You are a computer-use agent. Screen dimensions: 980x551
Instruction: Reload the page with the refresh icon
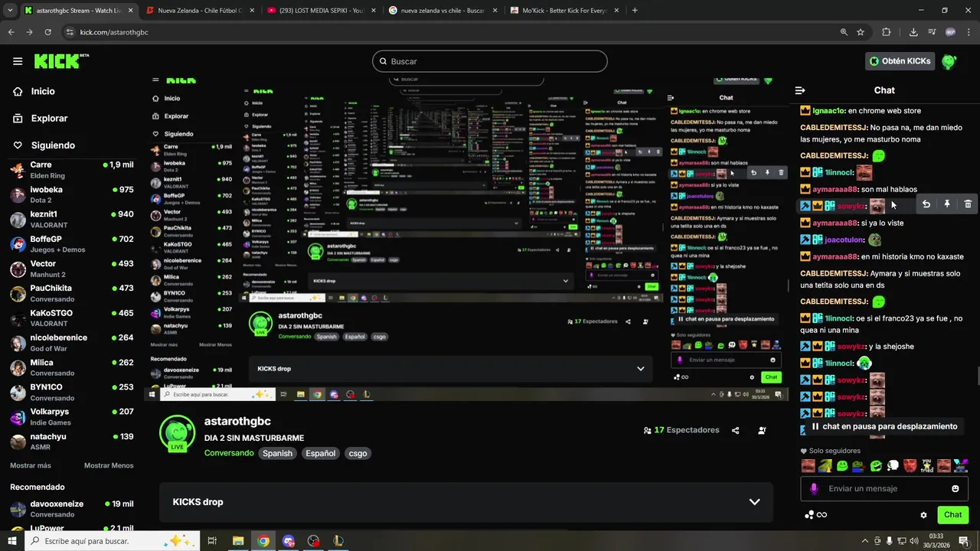point(47,32)
